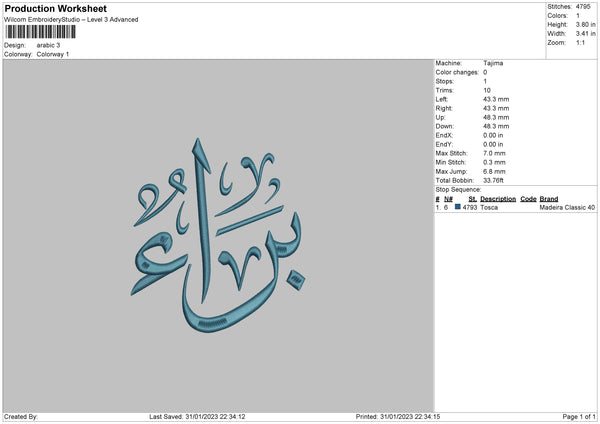Image resolution: width=600 pixels, height=424 pixels.
Task: Click the Stop Sequence heading
Action: point(458,190)
